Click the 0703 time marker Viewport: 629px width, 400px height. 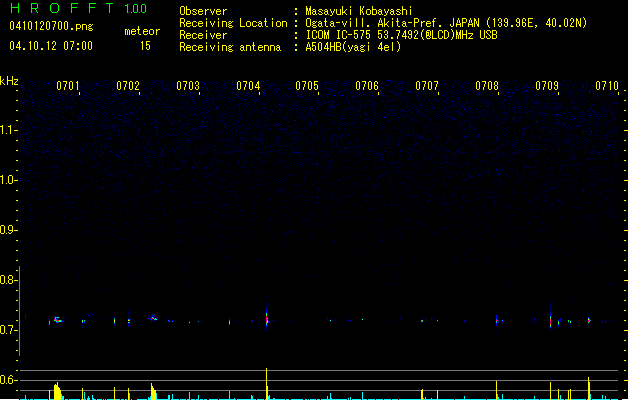[188, 86]
